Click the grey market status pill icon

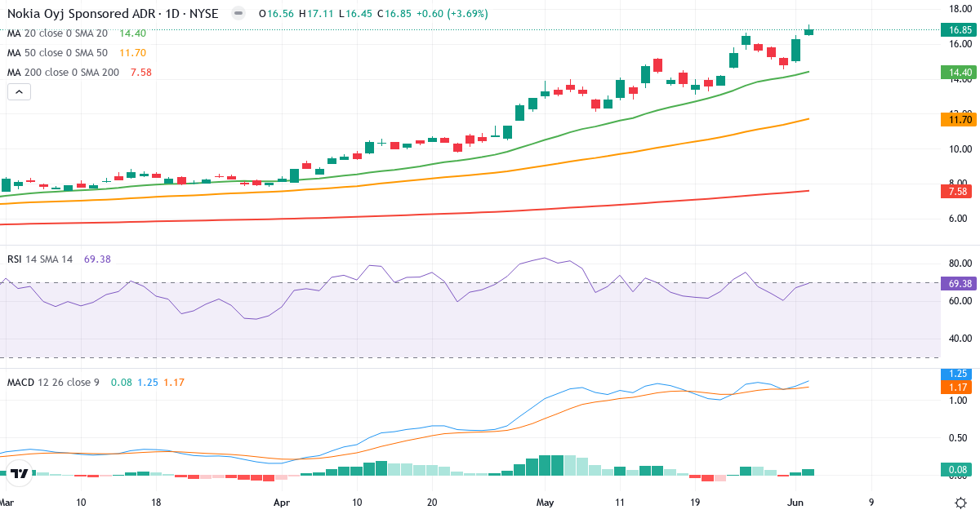point(238,14)
